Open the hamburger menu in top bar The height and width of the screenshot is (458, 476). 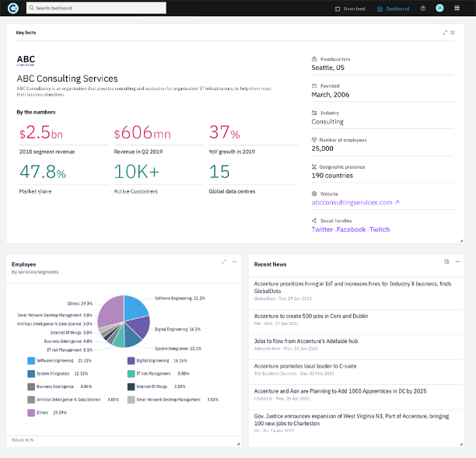(457, 9)
